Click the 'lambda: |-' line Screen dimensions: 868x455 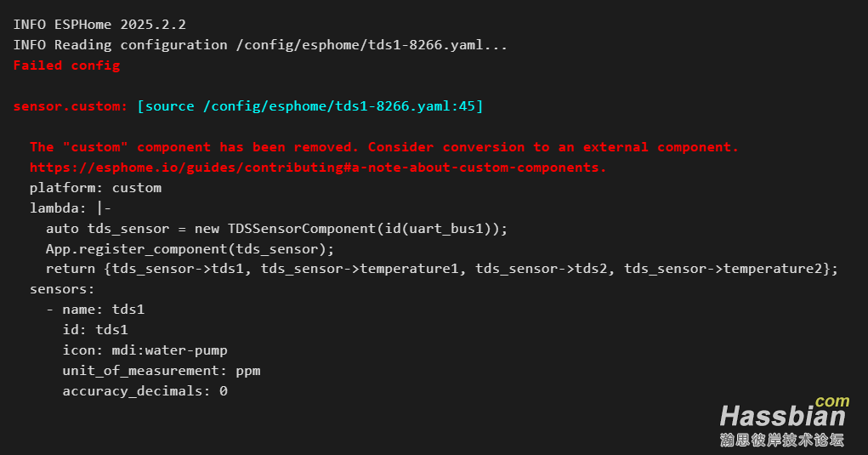click(x=71, y=208)
